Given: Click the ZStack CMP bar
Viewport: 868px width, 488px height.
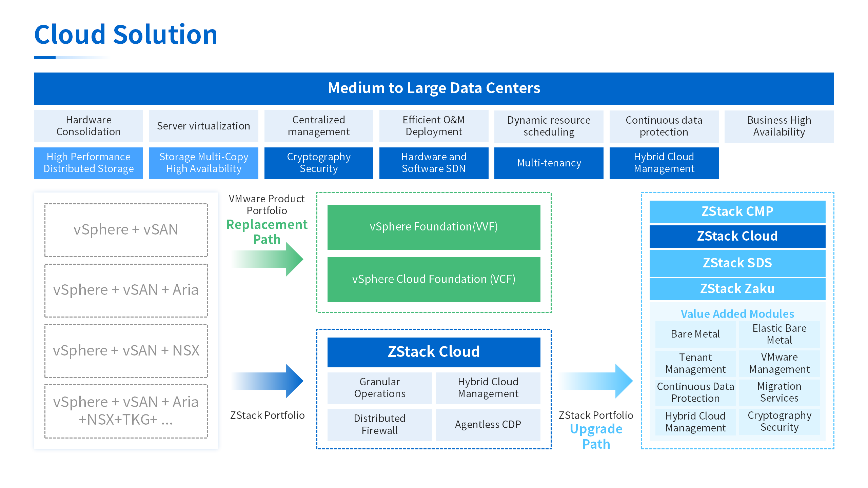Looking at the screenshot, I should coord(737,212).
